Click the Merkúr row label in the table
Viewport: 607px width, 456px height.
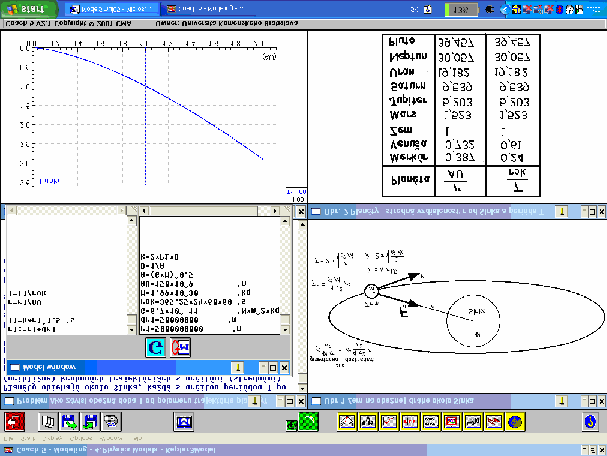tap(409, 158)
